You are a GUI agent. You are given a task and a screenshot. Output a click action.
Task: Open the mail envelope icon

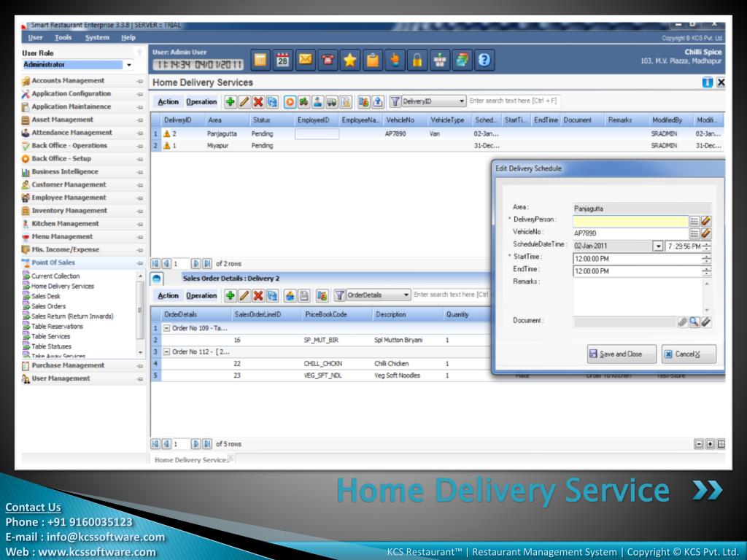pyautogui.click(x=306, y=60)
